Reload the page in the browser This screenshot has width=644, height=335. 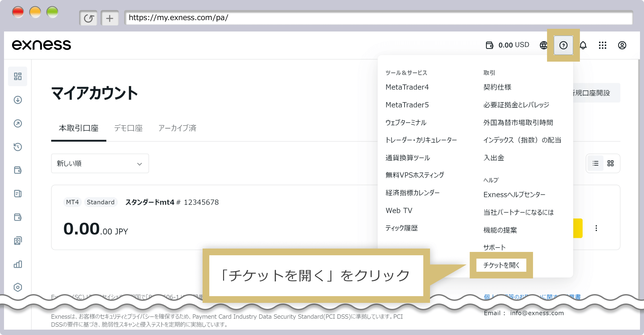point(89,18)
